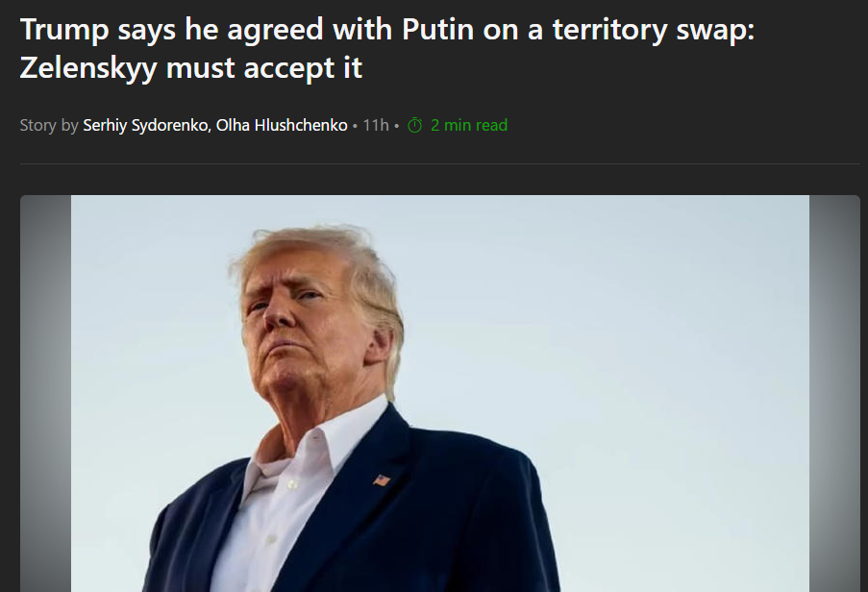This screenshot has width=868, height=592.
Task: Click the 'Story by' byline label
Action: coord(49,126)
